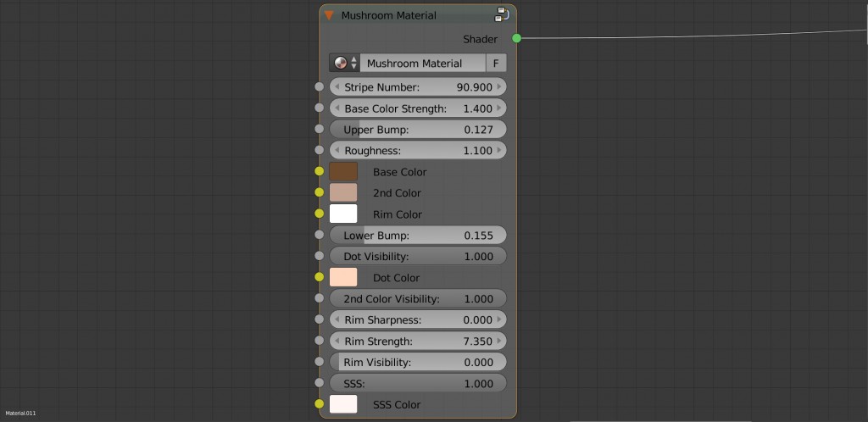Screen dimensions: 868x422
Task: Increase Base Color Strength with right arrow
Action: [x=499, y=108]
